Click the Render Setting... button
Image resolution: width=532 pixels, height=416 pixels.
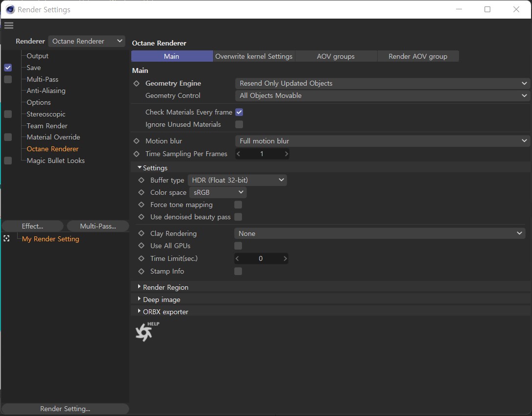point(65,409)
